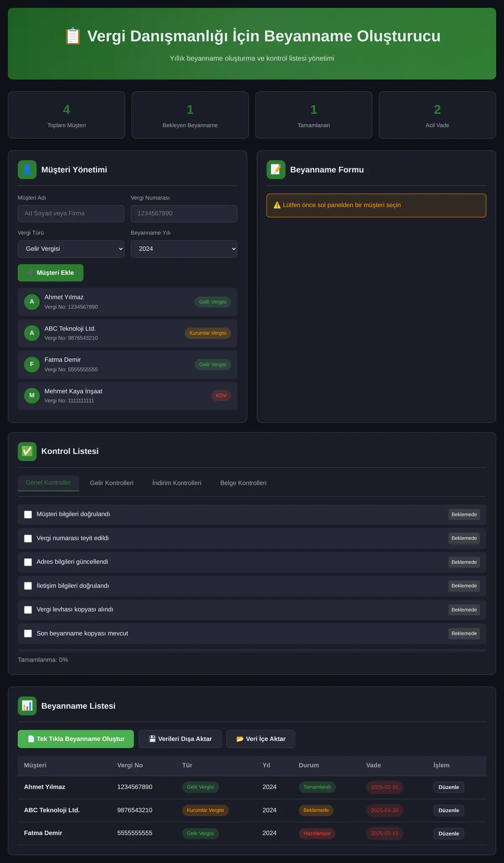
Task: Click the red KDV badge for Mehmet Kaya İnşaat
Action: 221,396
